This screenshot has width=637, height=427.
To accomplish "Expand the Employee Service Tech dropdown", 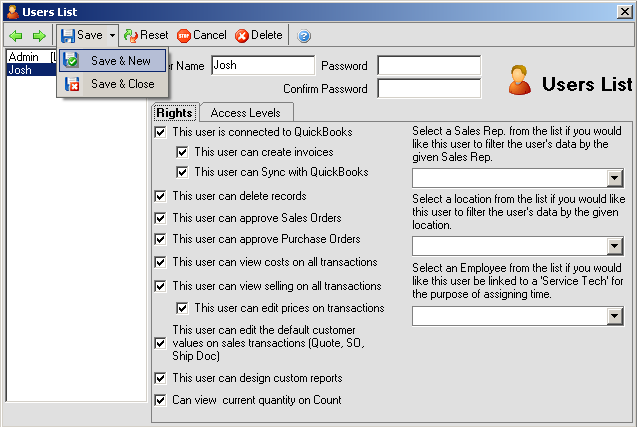I will pos(614,316).
